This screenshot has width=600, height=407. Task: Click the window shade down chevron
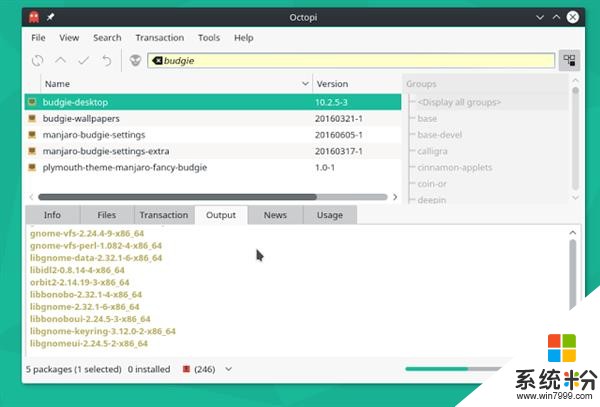pyautogui.click(x=540, y=17)
